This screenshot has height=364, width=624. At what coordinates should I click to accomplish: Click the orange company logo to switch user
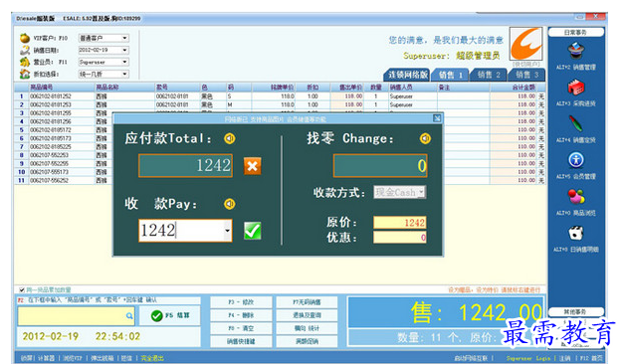525,44
